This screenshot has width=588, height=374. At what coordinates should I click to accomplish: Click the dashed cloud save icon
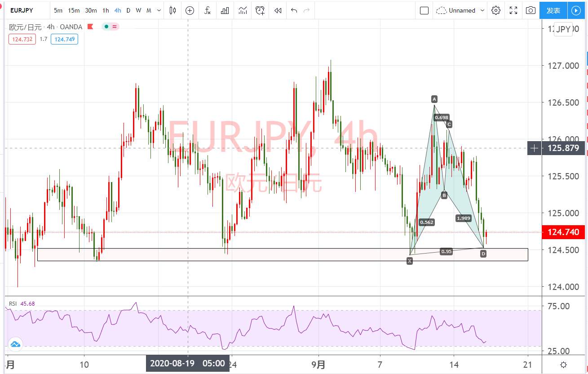tap(442, 10)
